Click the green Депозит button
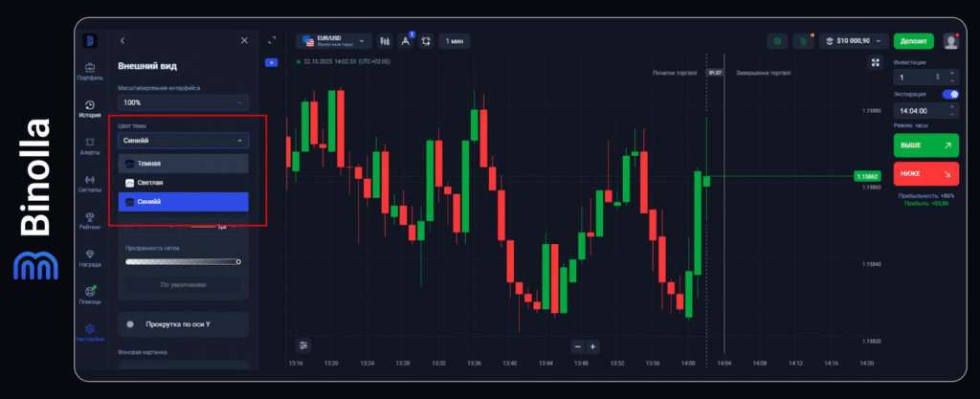Image resolution: width=980 pixels, height=399 pixels. (913, 41)
